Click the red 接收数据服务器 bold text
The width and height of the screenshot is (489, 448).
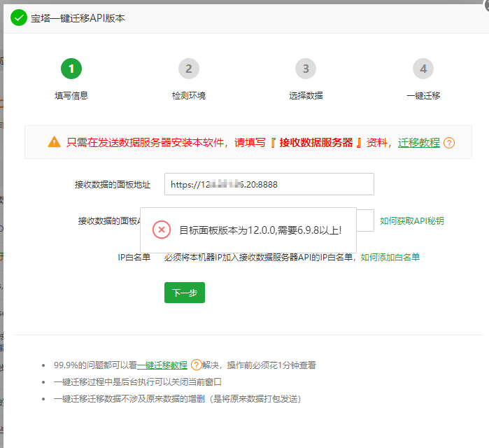pyautogui.click(x=316, y=143)
